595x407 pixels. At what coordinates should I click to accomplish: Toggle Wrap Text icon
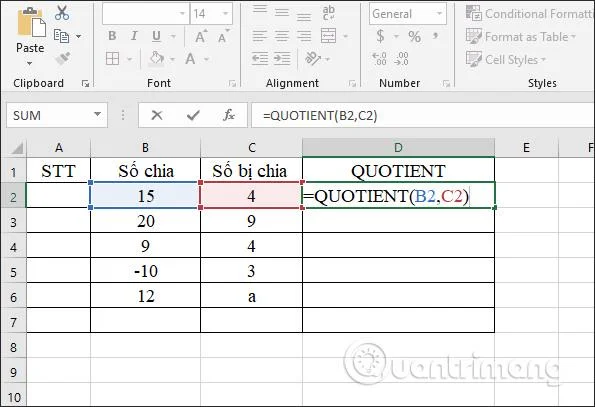point(329,13)
